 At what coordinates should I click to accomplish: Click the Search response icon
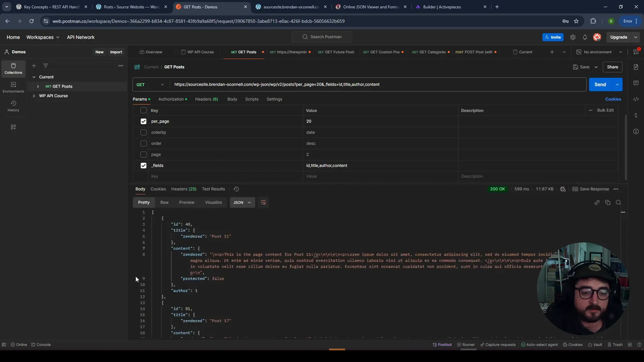pos(619,202)
